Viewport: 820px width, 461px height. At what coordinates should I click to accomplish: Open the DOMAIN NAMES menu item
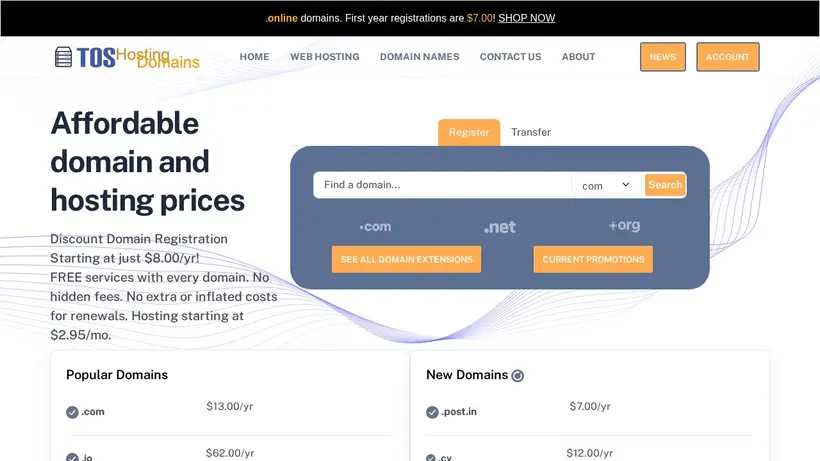(x=419, y=57)
